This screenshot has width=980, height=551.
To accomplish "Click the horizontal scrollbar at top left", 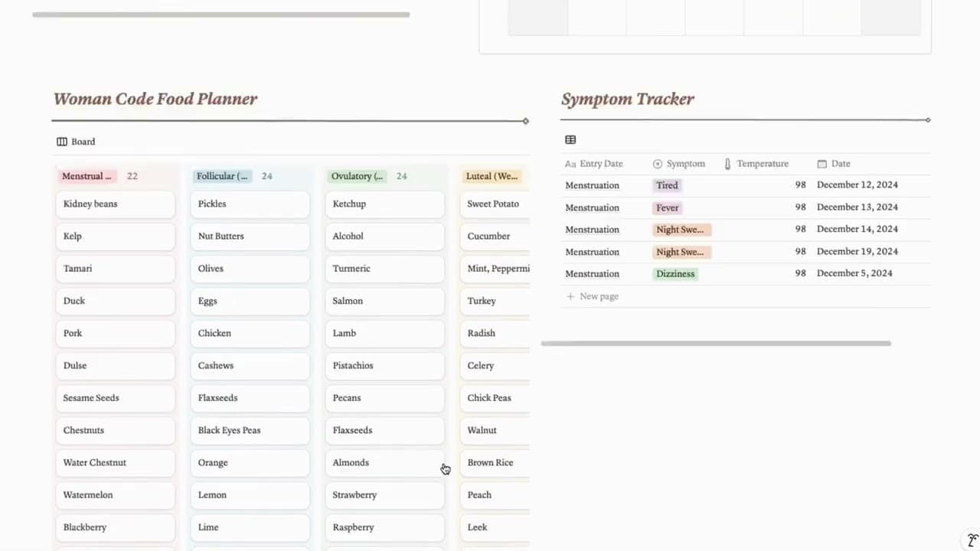I will (x=221, y=15).
